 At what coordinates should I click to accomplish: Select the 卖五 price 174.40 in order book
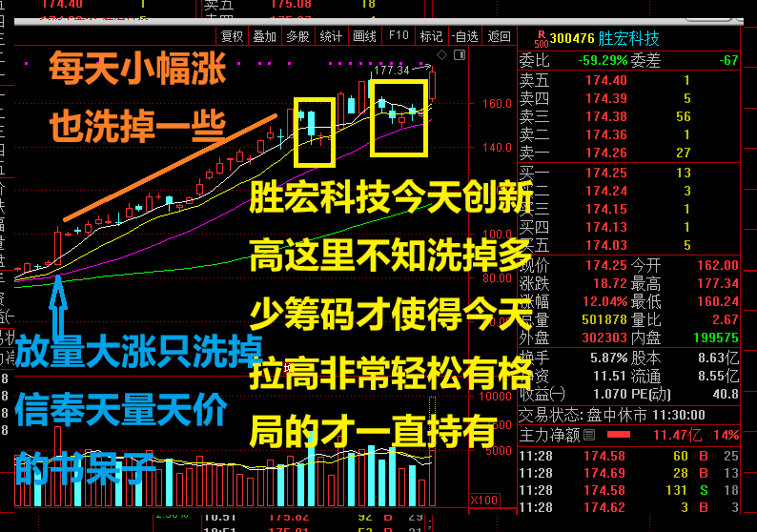point(606,80)
